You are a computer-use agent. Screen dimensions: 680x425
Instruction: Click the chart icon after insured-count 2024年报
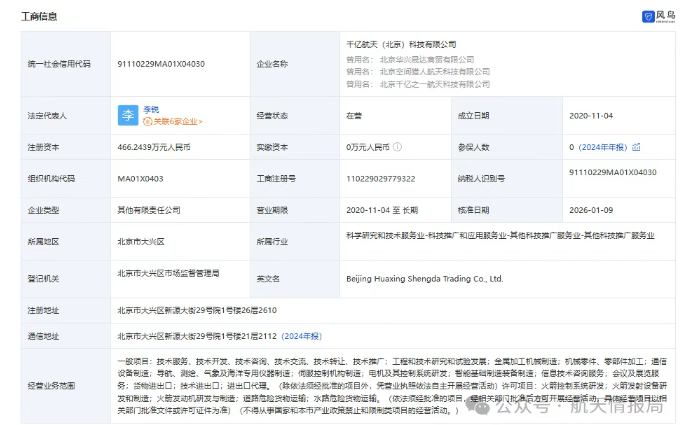[x=636, y=147]
